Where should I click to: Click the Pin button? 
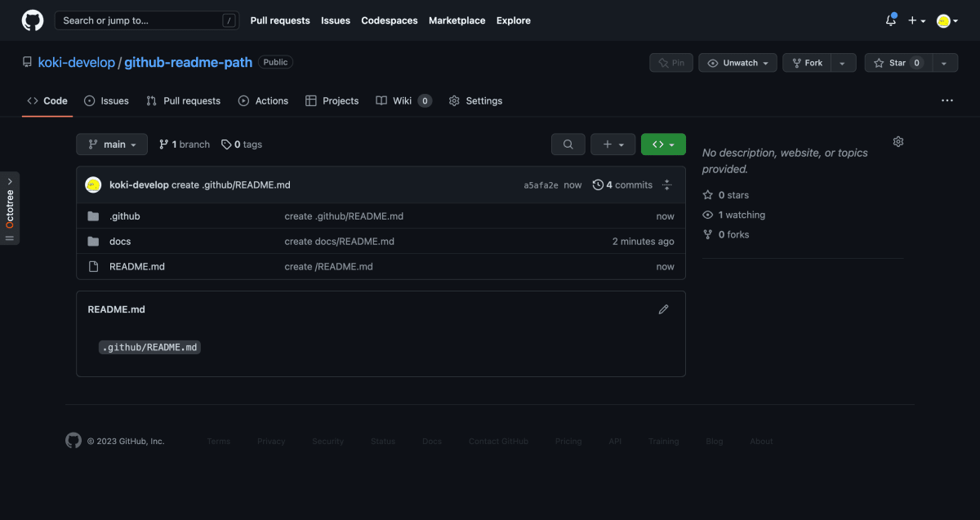click(x=671, y=63)
